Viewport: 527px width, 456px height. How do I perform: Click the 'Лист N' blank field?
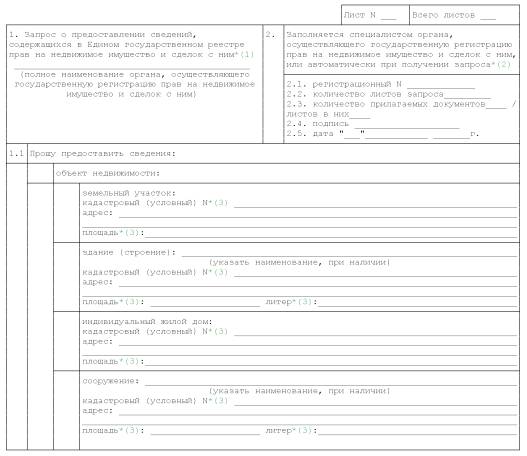pos(389,16)
